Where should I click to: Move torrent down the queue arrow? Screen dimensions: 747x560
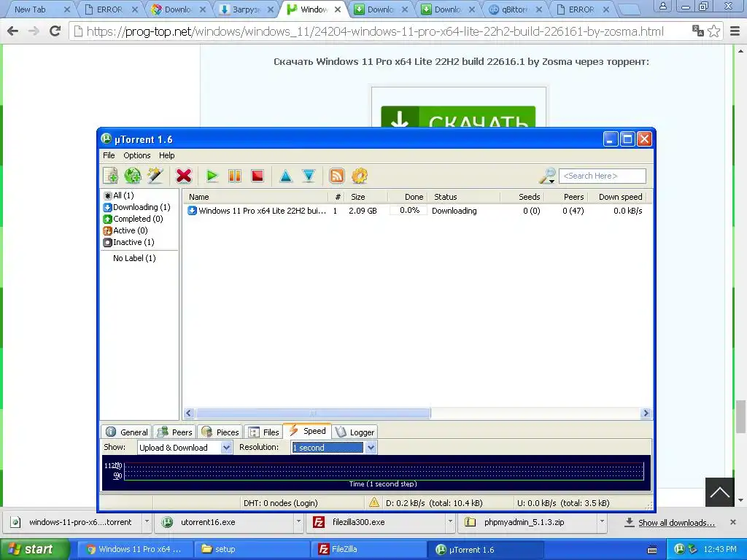[x=309, y=176]
